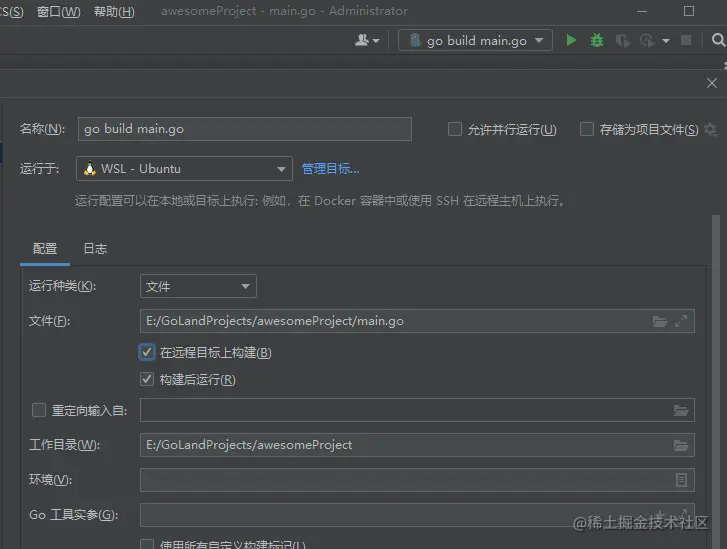Screen dimensions: 727x549
Task: Maximize the GoLand window
Action: point(689,11)
